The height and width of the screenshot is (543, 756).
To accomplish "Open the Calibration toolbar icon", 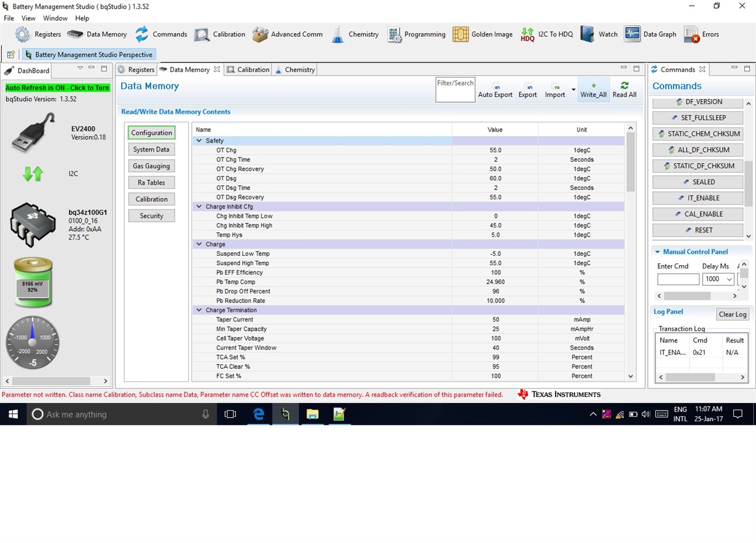I will (x=202, y=34).
